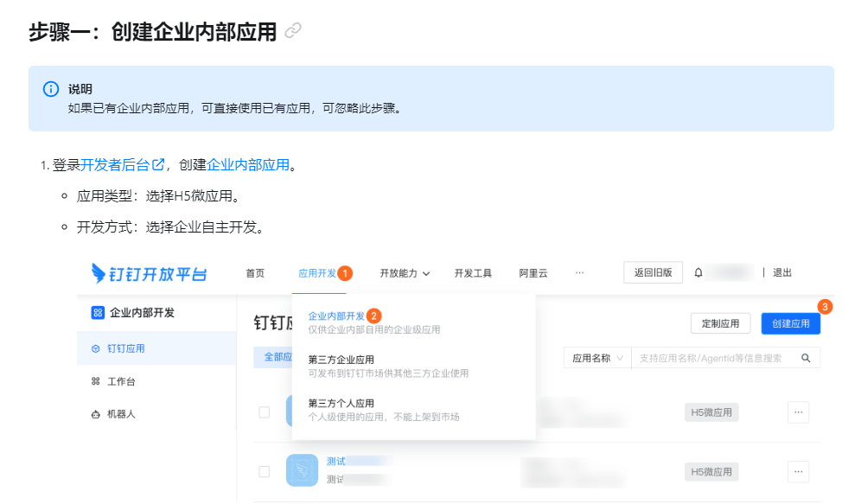This screenshot has height=504, width=855.
Task: Click the ellipsis more item in top nav
Action: point(579,272)
